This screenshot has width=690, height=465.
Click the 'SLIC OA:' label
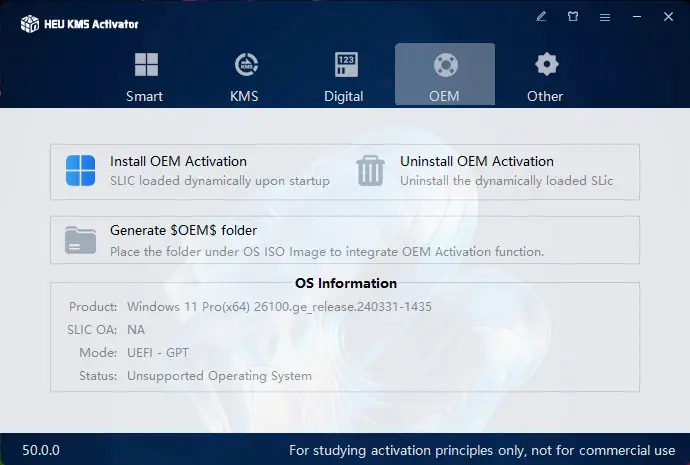(92, 330)
